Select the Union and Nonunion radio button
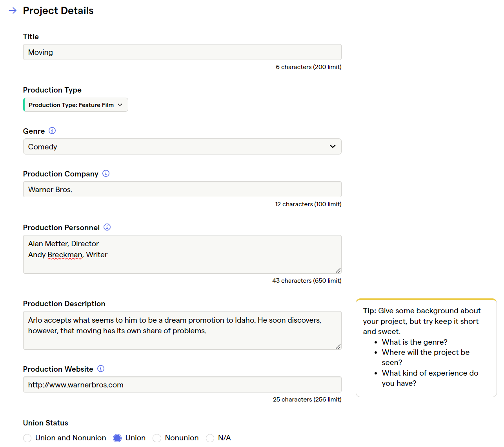The image size is (504, 447). [27, 438]
